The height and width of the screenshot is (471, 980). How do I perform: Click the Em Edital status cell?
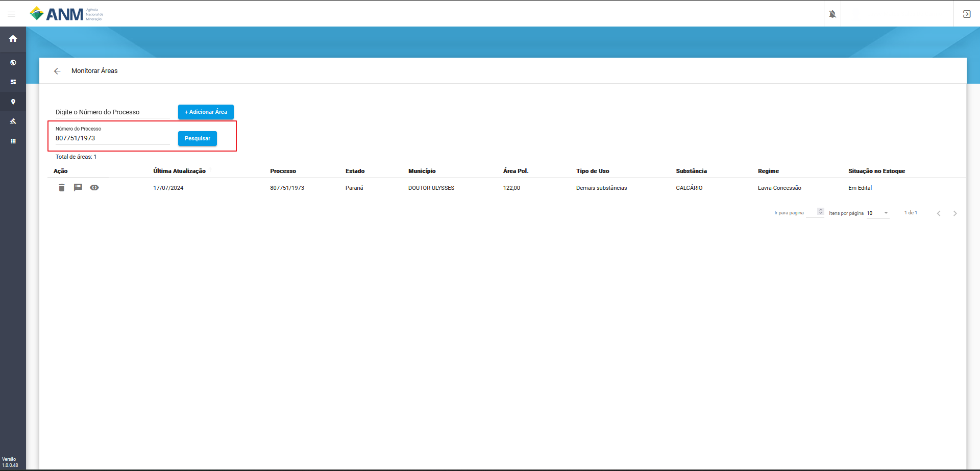tap(860, 188)
